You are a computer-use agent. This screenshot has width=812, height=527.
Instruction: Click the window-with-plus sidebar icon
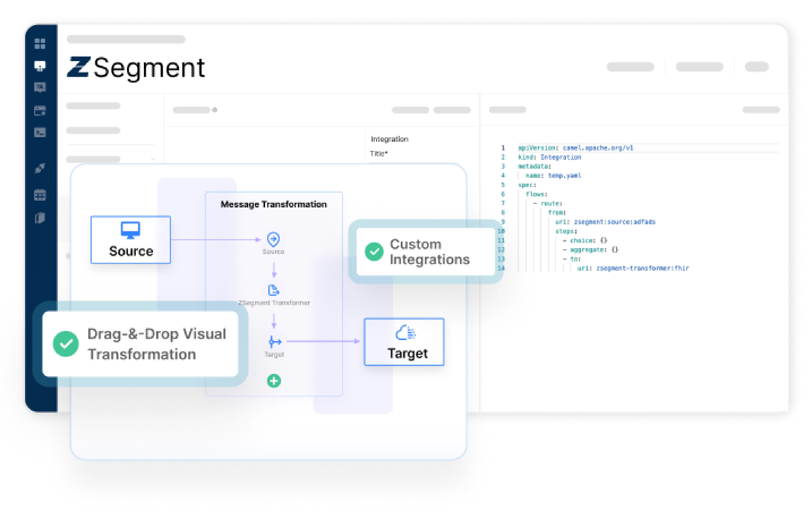40,111
